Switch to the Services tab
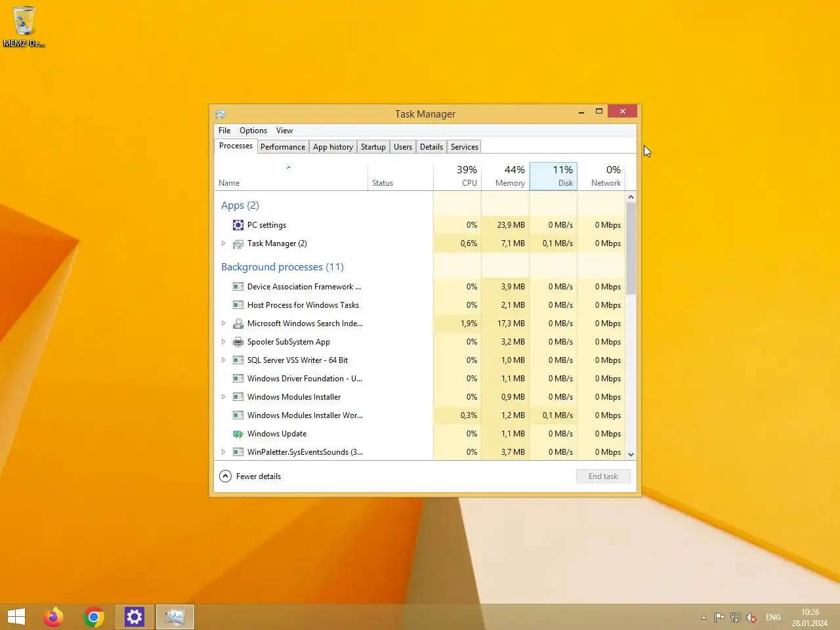Image resolution: width=840 pixels, height=630 pixels. point(465,147)
